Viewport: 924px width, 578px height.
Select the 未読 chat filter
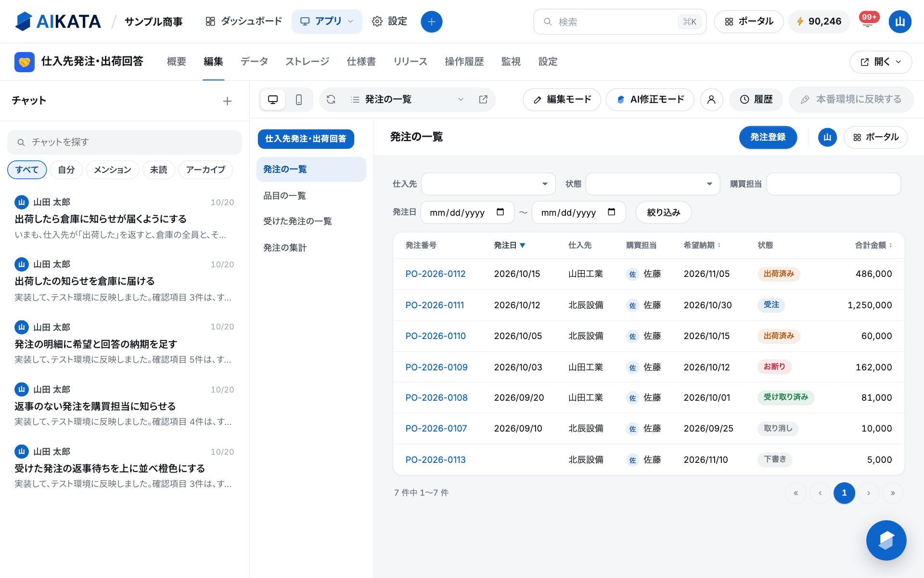158,170
